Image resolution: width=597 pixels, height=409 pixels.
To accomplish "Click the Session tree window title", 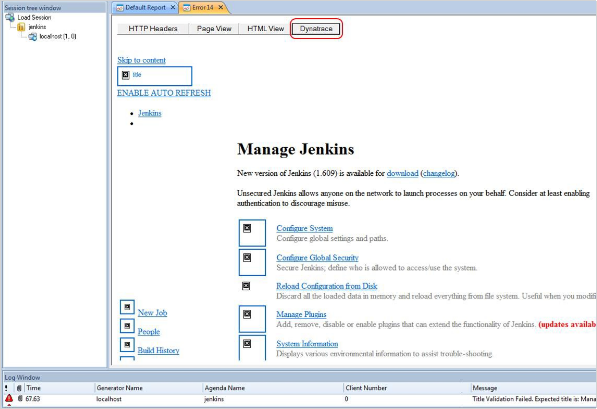I will (x=33, y=8).
